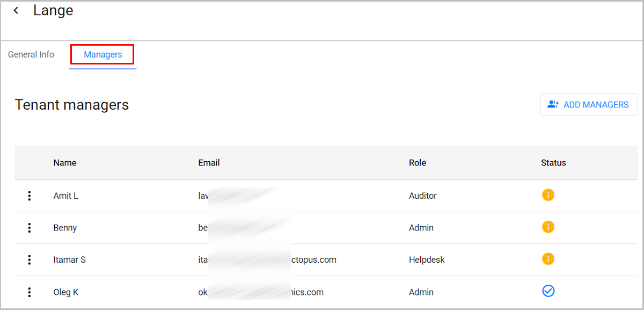
Task: Open the three-dot menu for Amit L
Action: (30, 196)
